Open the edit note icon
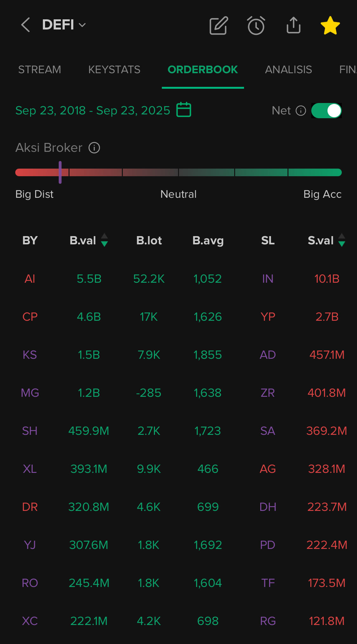The image size is (357, 644). (x=219, y=25)
